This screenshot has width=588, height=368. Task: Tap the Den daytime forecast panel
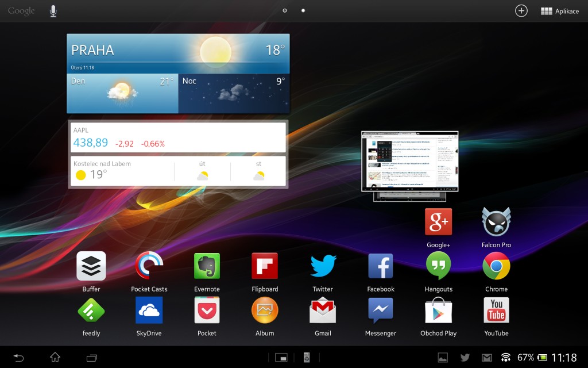[x=123, y=94]
